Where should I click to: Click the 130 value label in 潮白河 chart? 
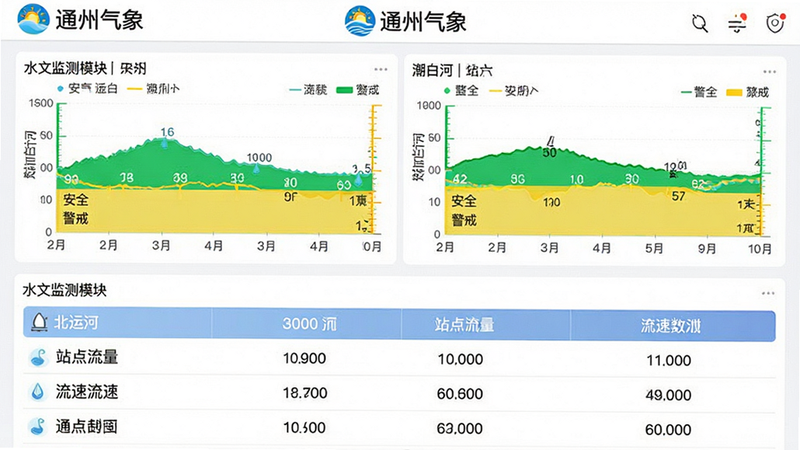[x=552, y=203]
